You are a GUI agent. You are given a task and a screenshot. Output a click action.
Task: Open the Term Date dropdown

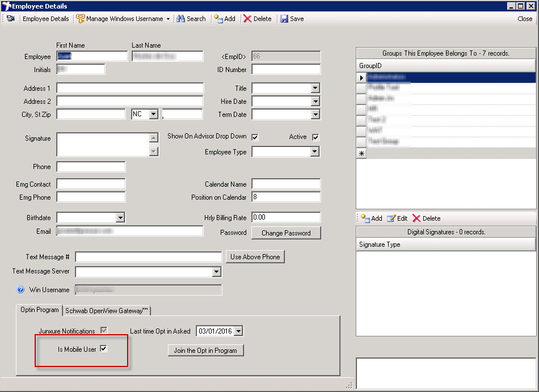click(x=315, y=115)
